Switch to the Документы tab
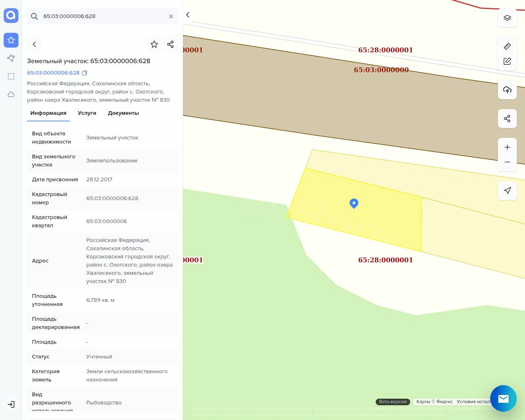The height and width of the screenshot is (420, 525). pyautogui.click(x=123, y=113)
